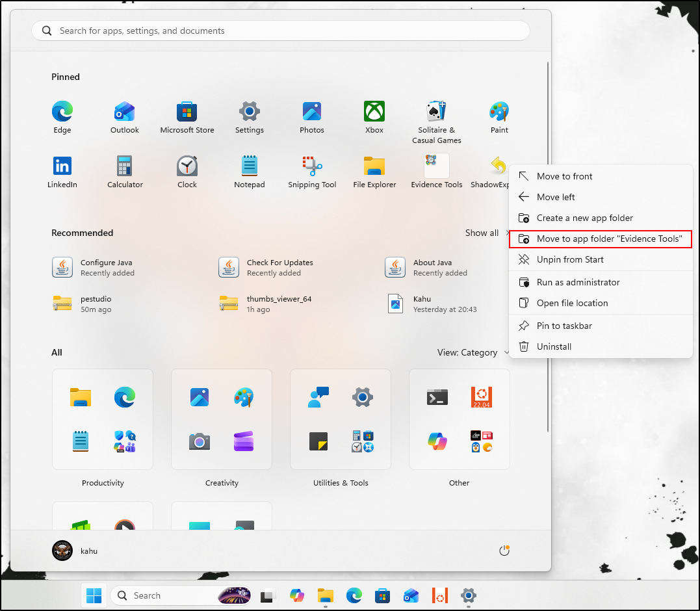Open the Snipping Tool
This screenshot has height=611, width=700.
312,172
